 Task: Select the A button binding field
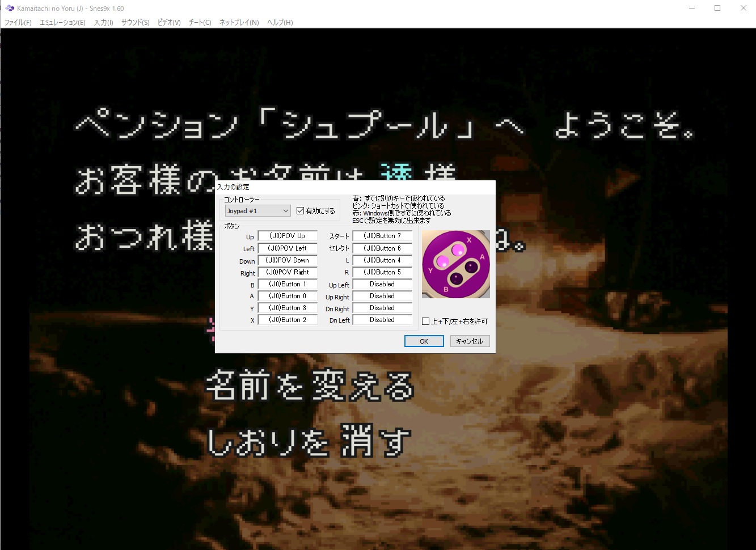288,296
